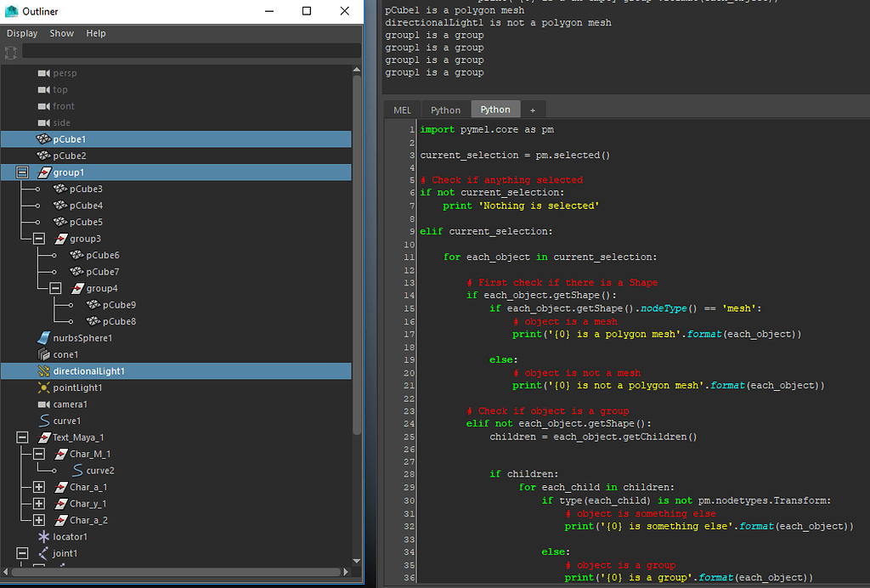Collapse the group1 hierarchy
This screenshot has width=870, height=588.
[x=22, y=172]
